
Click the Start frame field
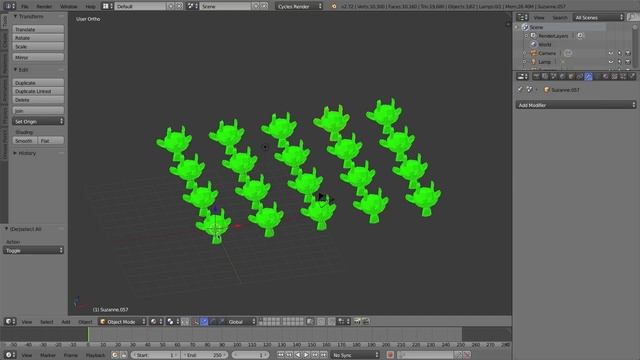pyautogui.click(x=156, y=355)
